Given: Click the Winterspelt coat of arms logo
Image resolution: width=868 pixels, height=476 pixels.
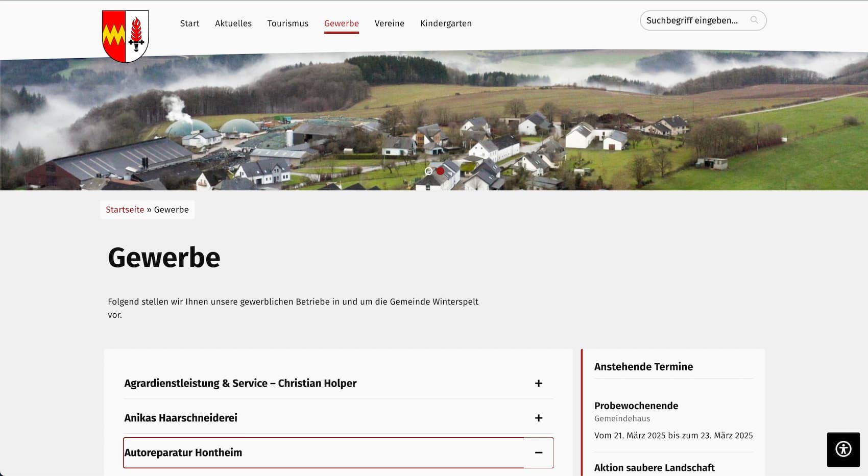Looking at the screenshot, I should click(125, 36).
